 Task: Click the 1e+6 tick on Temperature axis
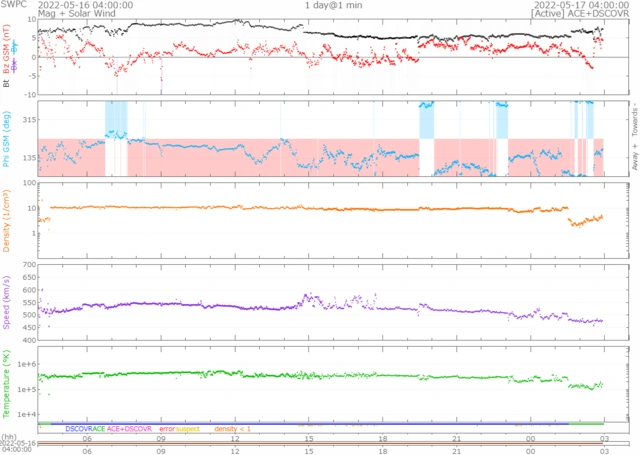(x=26, y=364)
